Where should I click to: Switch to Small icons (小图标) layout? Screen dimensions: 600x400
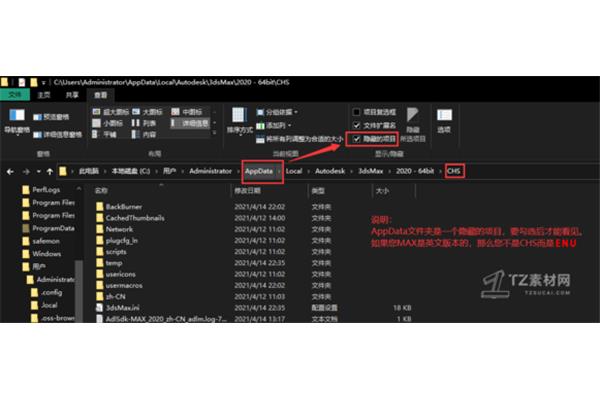108,123
